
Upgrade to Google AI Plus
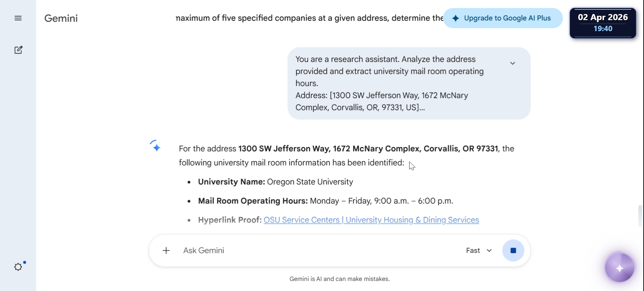(503, 18)
